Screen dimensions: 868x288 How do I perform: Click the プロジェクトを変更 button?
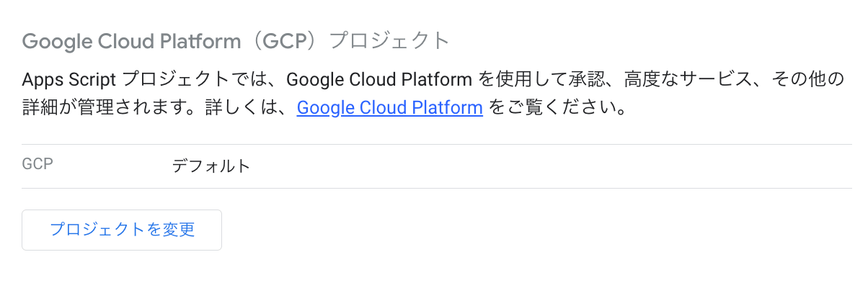point(122,230)
